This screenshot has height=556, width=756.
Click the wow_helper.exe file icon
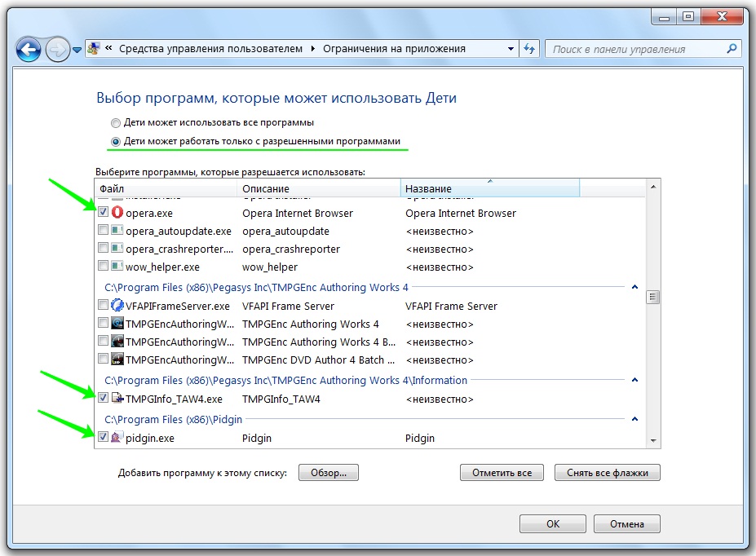tap(117, 266)
